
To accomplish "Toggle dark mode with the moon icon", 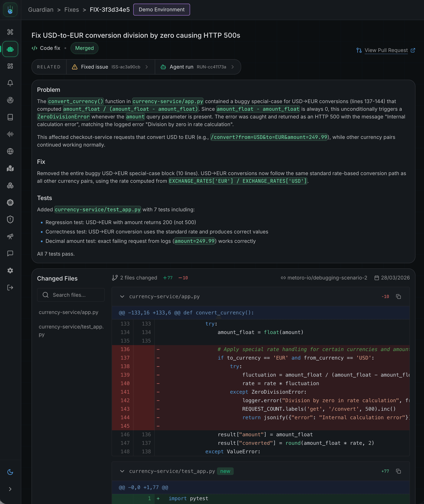I will [x=10, y=472].
